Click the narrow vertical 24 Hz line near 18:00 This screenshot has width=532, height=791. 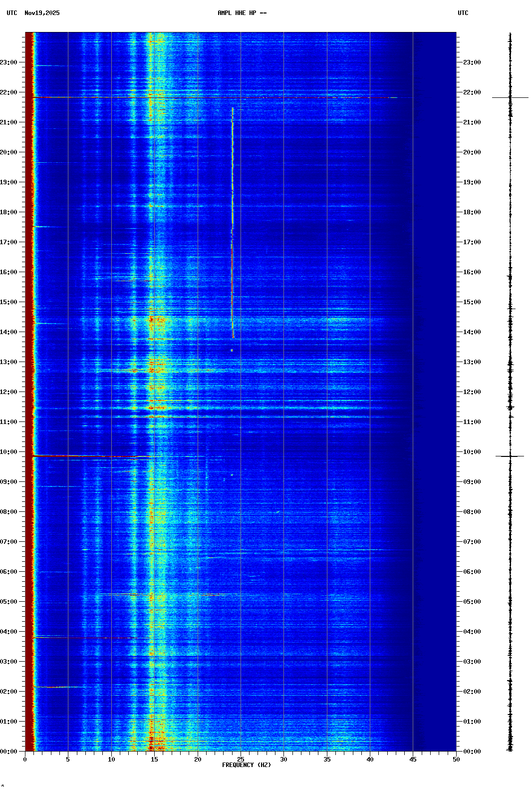(x=233, y=210)
